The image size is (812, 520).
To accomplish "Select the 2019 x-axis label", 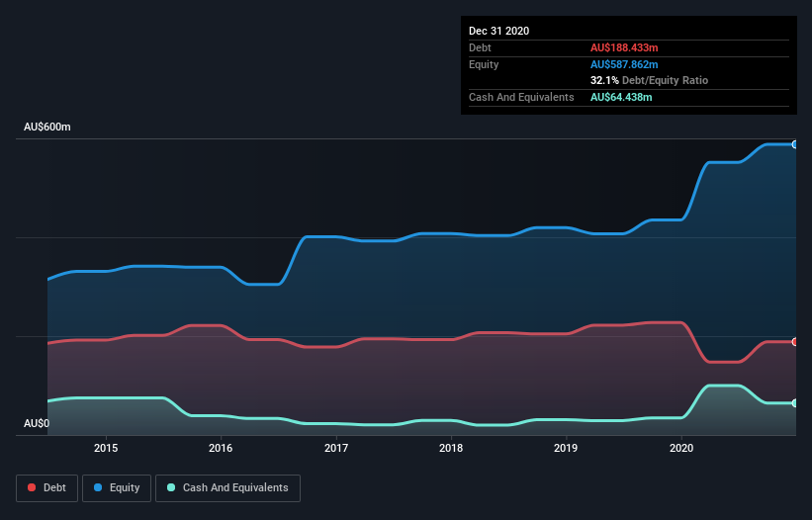I will (566, 448).
